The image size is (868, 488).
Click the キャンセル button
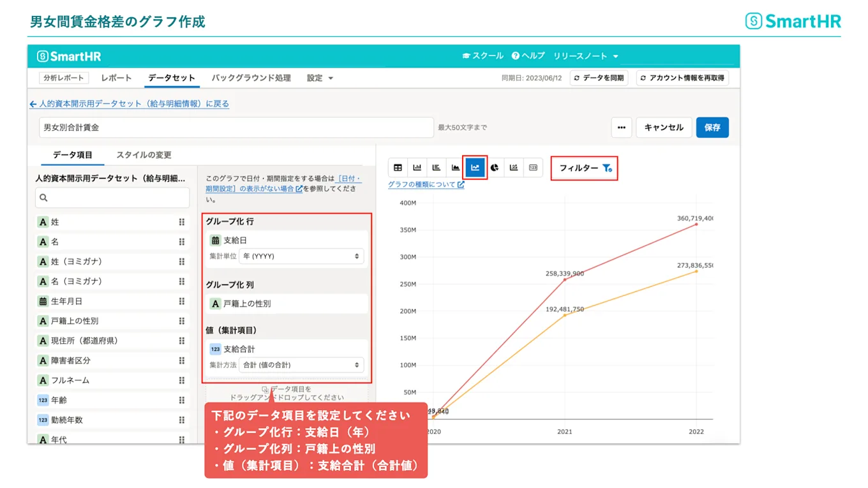[x=664, y=128]
